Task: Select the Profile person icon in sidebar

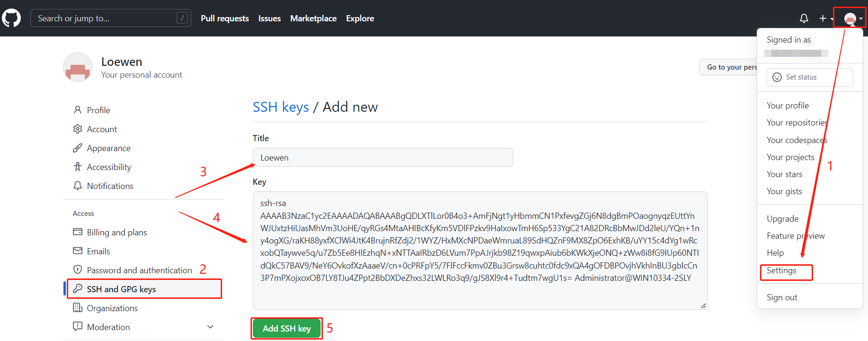Action: click(78, 109)
